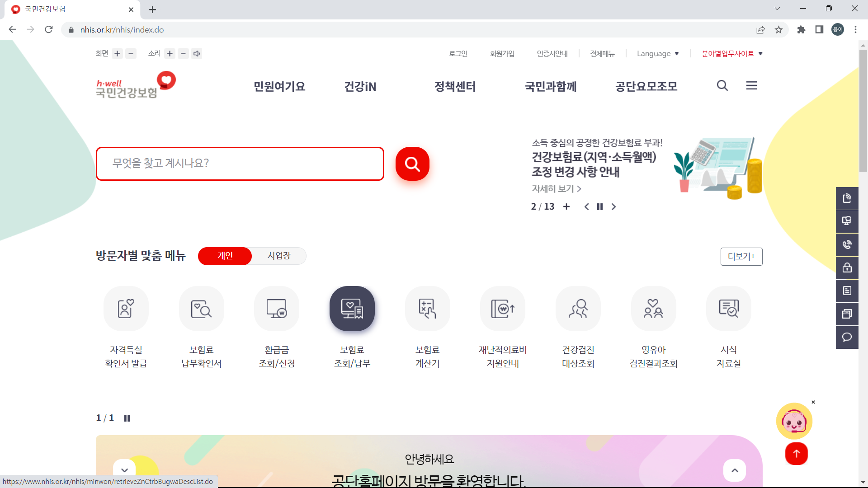Pause the promotional banner slideshow

tap(599, 207)
